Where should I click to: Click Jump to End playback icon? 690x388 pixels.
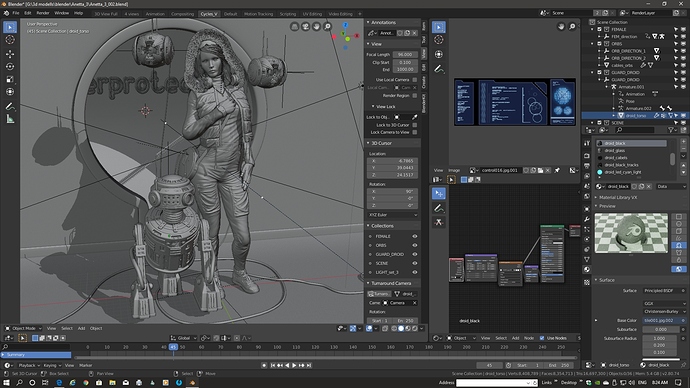pos(309,365)
